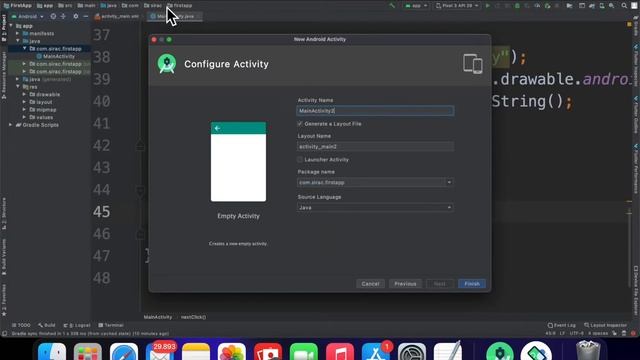Open the Event Log
640x360 pixels.
(562, 325)
